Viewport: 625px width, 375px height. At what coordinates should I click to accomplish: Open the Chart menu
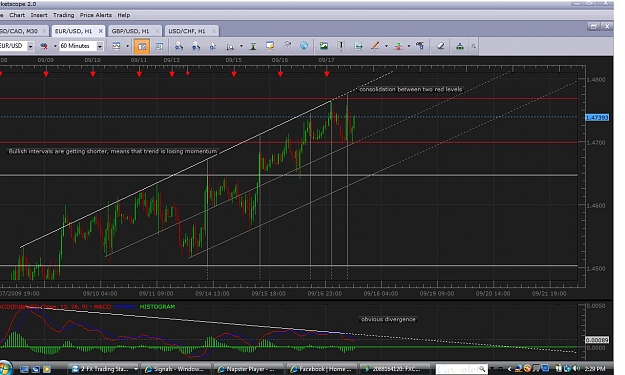17,15
